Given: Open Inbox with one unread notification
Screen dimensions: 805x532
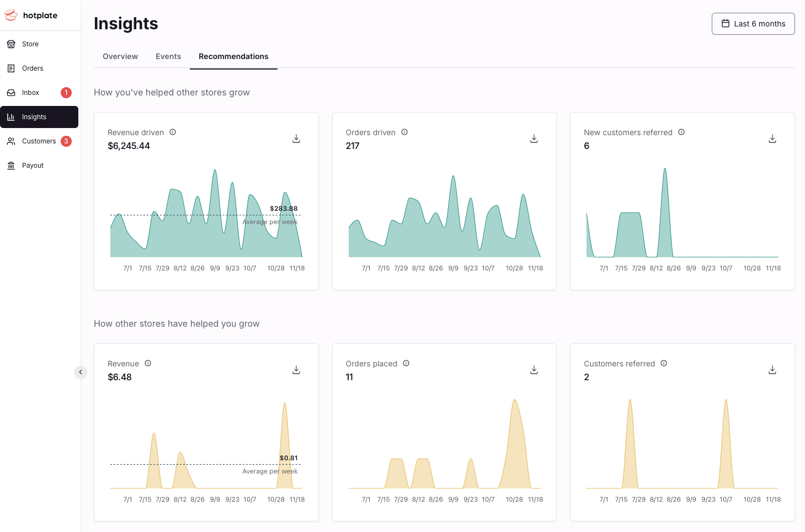Looking at the screenshot, I should coord(31,93).
